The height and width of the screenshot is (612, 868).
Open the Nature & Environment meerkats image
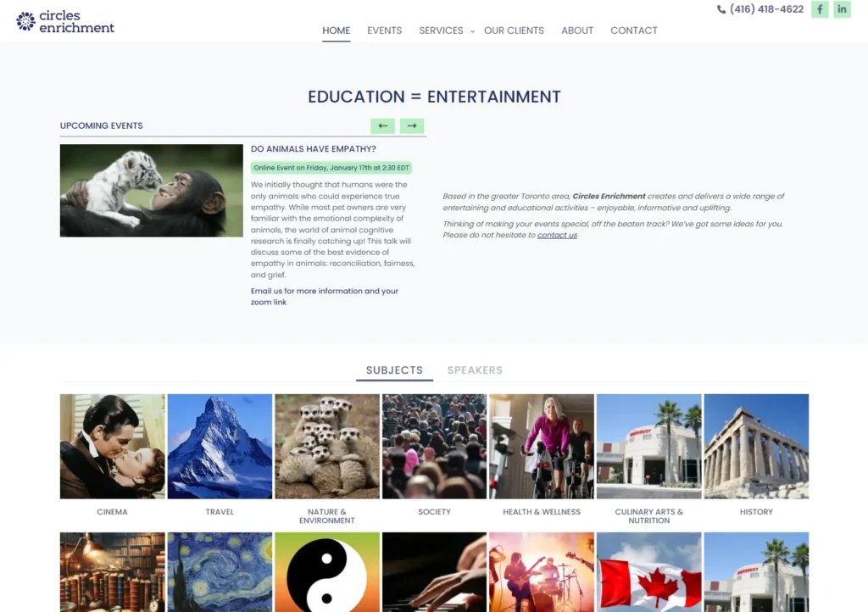tap(327, 446)
